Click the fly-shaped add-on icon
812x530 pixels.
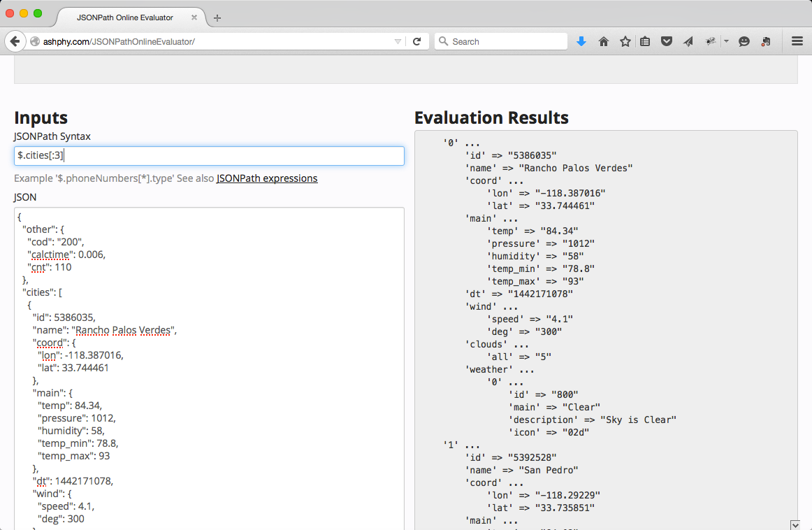coord(710,41)
